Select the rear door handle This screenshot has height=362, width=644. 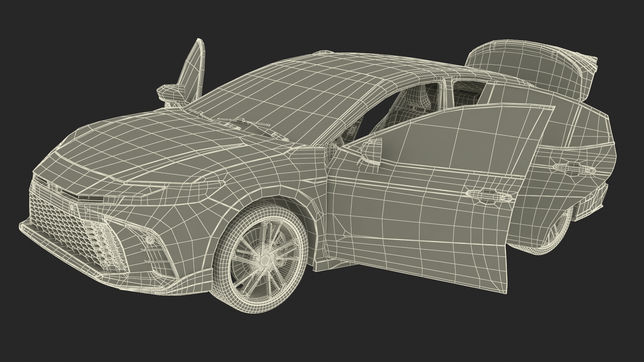click(x=574, y=168)
